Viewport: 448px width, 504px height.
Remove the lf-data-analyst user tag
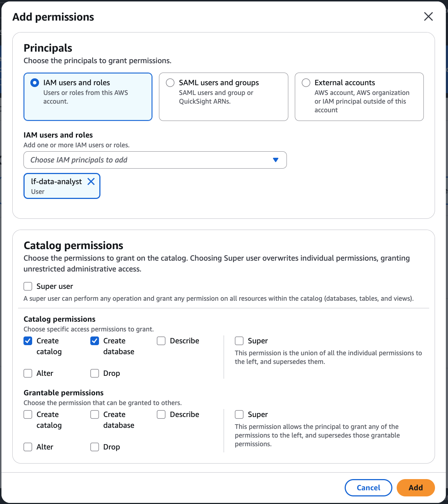click(91, 182)
